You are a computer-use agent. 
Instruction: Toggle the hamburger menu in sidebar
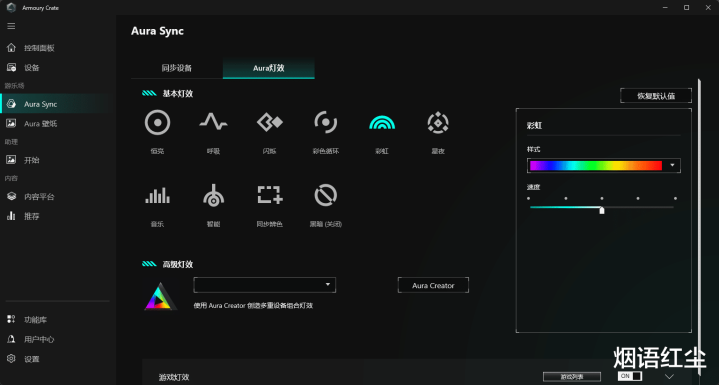(11, 26)
